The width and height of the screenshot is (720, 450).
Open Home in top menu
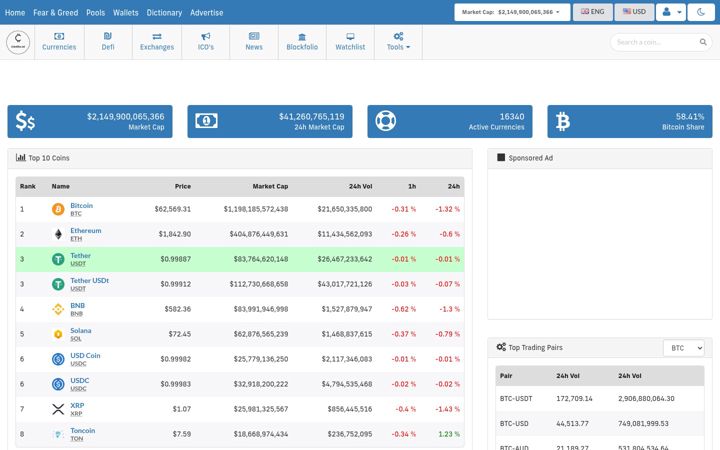[x=15, y=13]
